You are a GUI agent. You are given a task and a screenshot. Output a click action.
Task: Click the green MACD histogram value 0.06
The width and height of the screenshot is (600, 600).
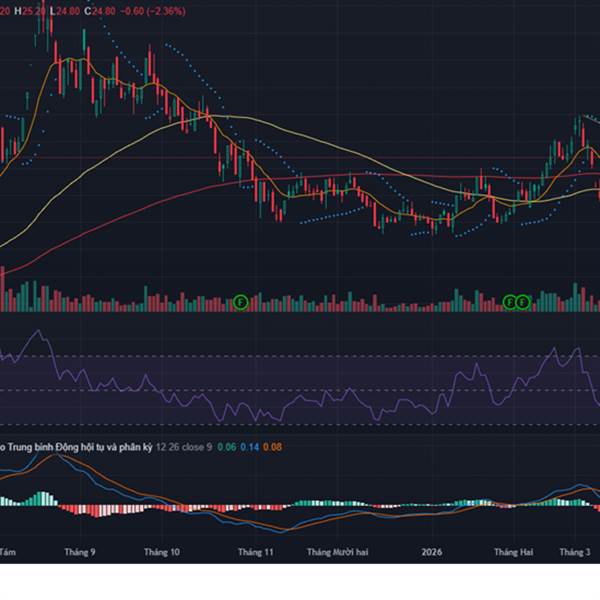click(x=227, y=447)
